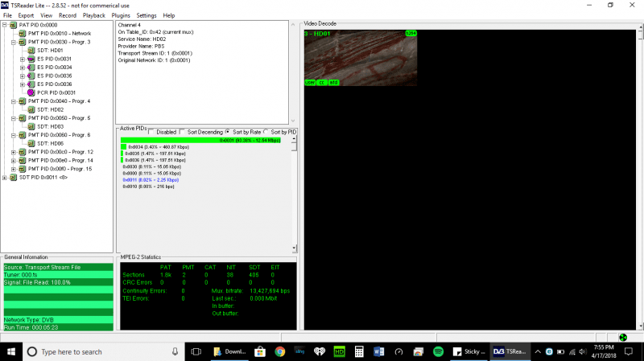The image size is (644, 361).
Task: Check the Sort Decending checkbox
Action: tap(184, 132)
